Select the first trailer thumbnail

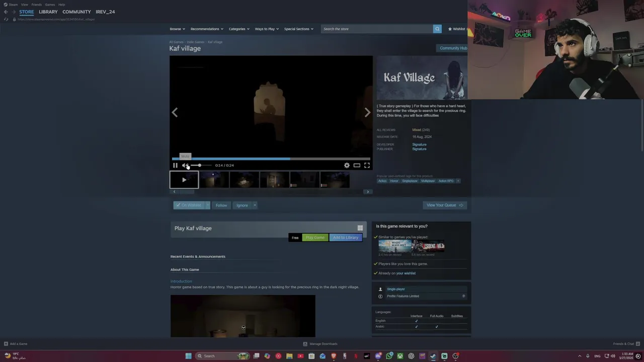[184, 180]
